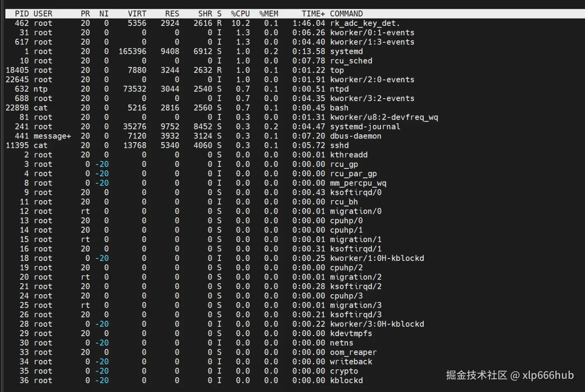Click PID 18405 of the top process
The height and width of the screenshot is (392, 585).
17,70
